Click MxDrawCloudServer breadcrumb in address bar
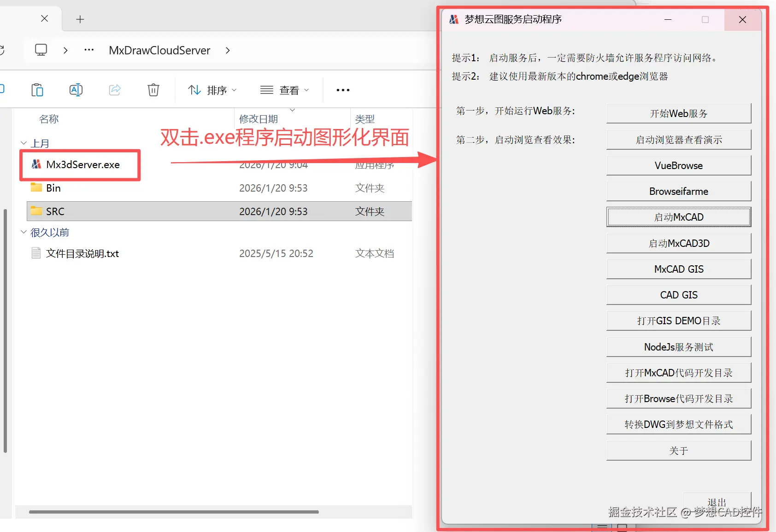The image size is (776, 532). pos(159,50)
